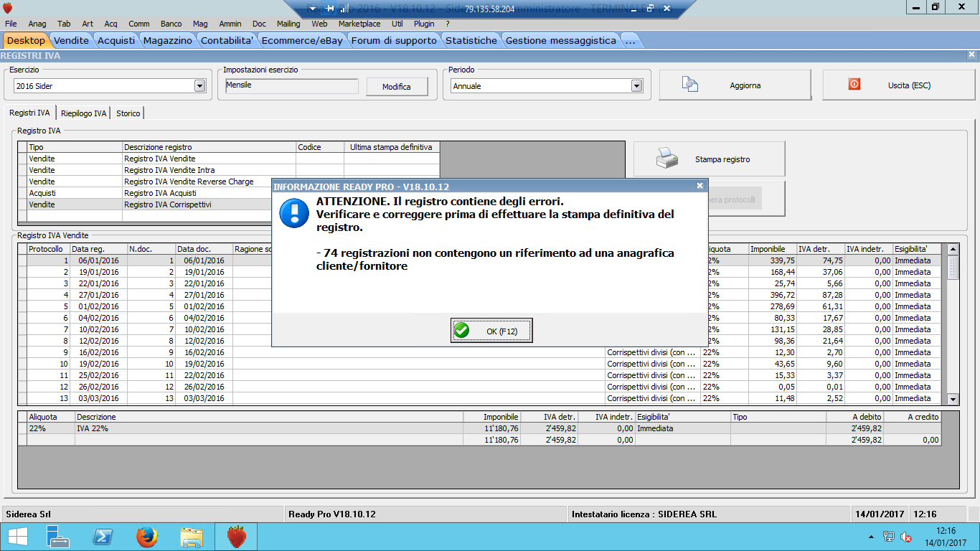Screen dimensions: 980x551
Task: Switch to the Statistiche tab
Action: pos(471,40)
